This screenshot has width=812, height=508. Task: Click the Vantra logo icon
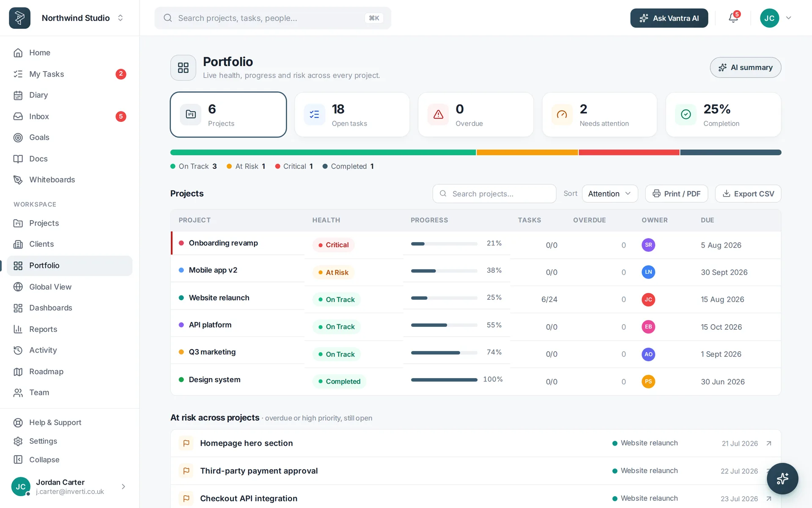(x=19, y=18)
